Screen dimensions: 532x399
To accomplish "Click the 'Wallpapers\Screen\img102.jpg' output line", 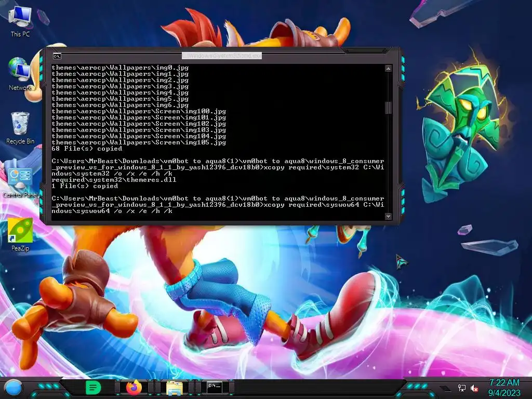I will pyautogui.click(x=139, y=124).
